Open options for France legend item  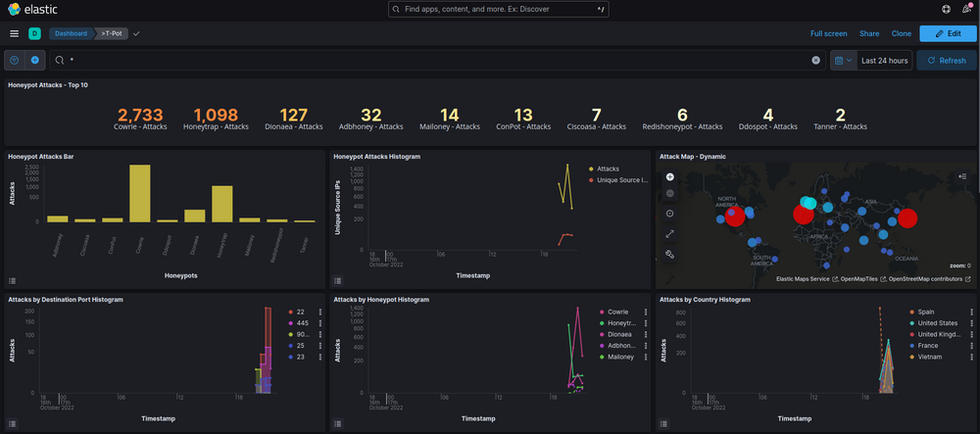(x=972, y=345)
